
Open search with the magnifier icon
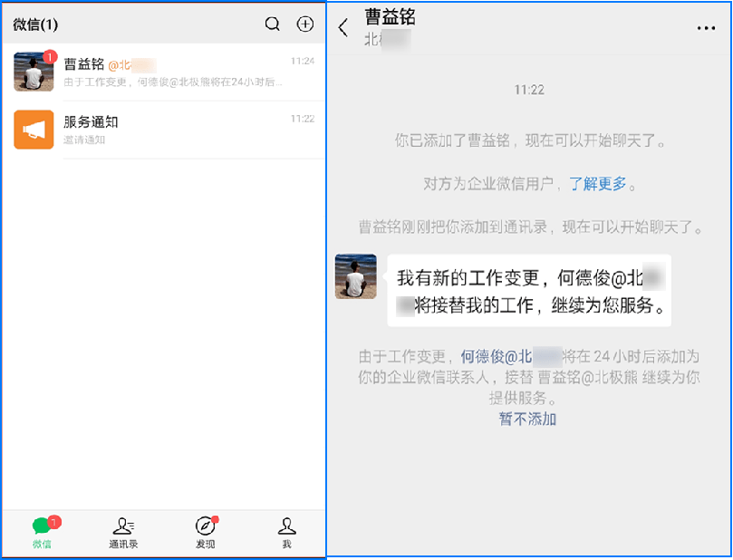272,24
